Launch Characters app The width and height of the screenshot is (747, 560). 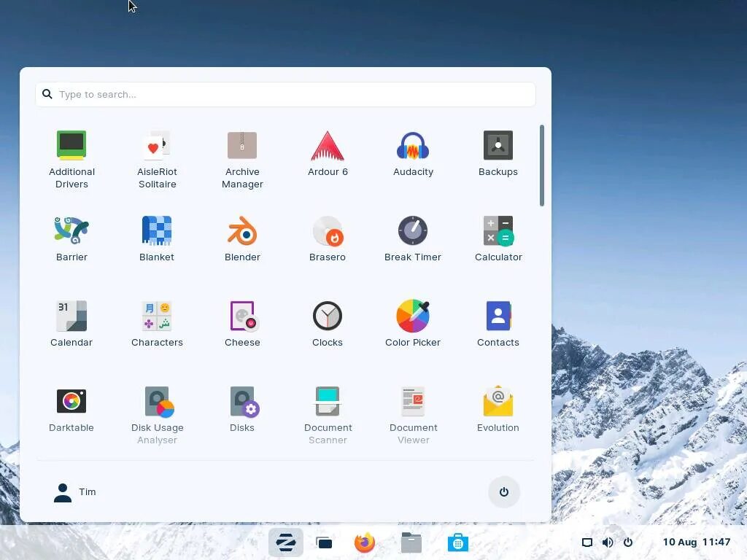[x=157, y=324]
